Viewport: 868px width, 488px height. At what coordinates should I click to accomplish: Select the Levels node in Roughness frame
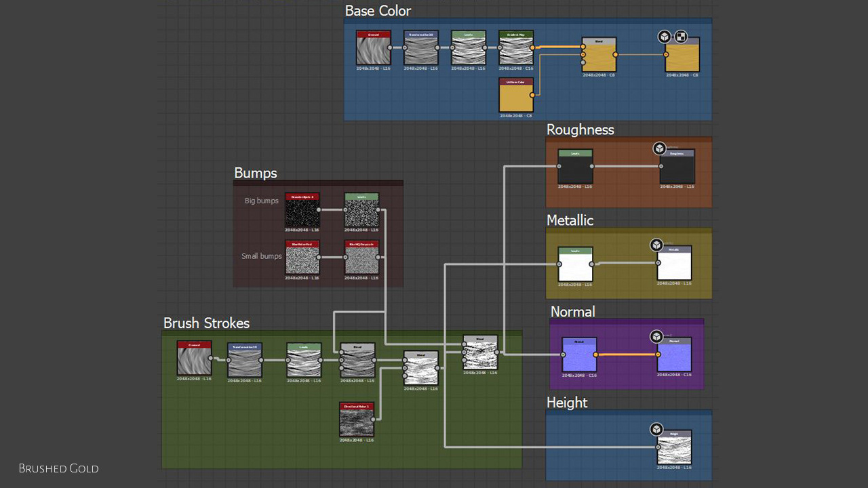click(x=575, y=166)
